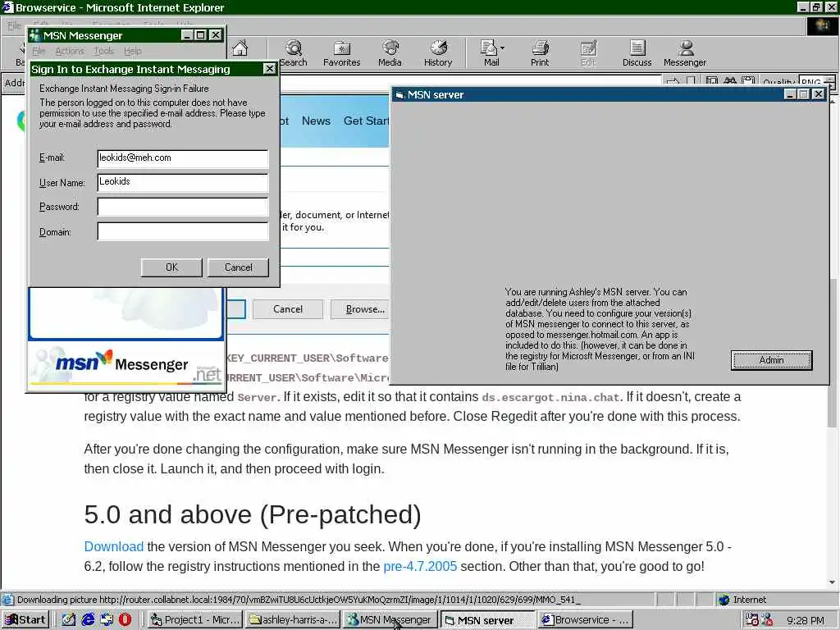Click the first quick launch icon beside Start
The image size is (840, 630).
[x=69, y=620]
